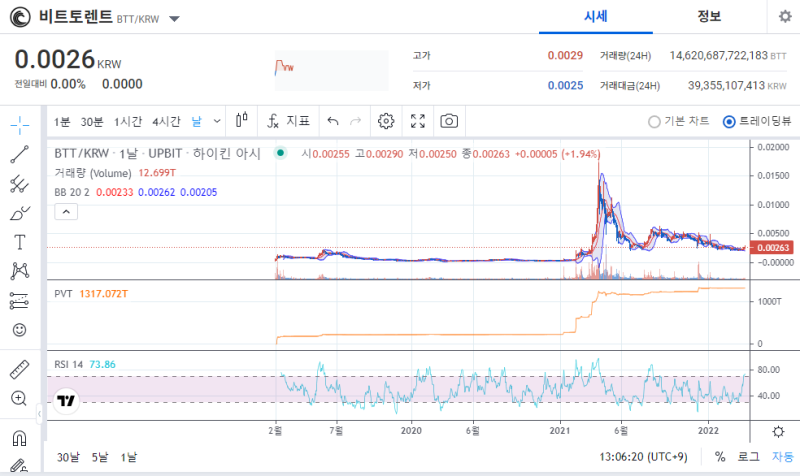Set interval to 4시간
Screen dimensions: 800x476
click(x=166, y=121)
